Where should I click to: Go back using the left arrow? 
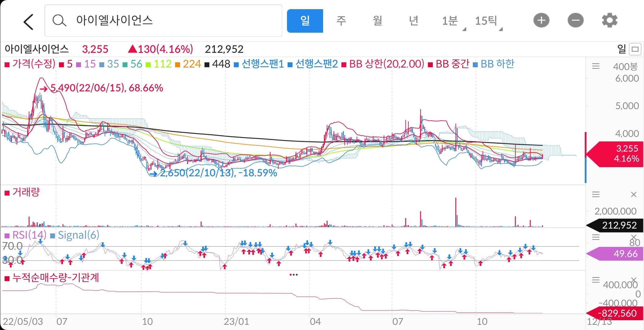point(28,22)
